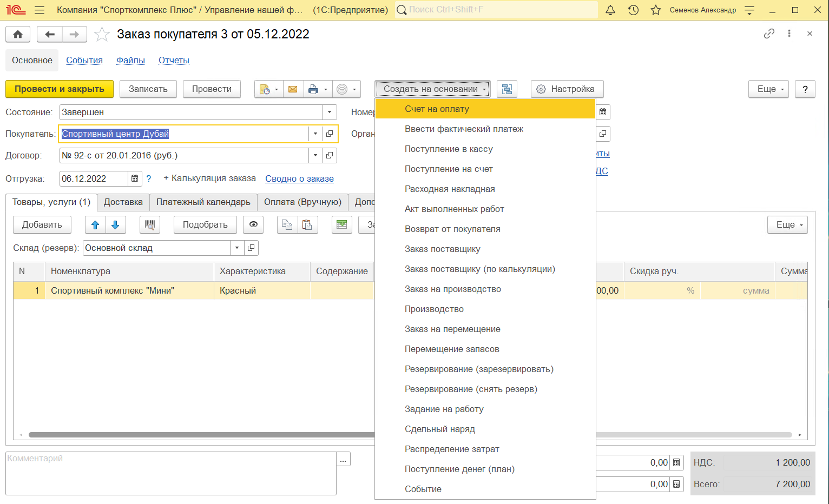Click the barcode scanner icon
The image size is (829, 504).
click(150, 225)
